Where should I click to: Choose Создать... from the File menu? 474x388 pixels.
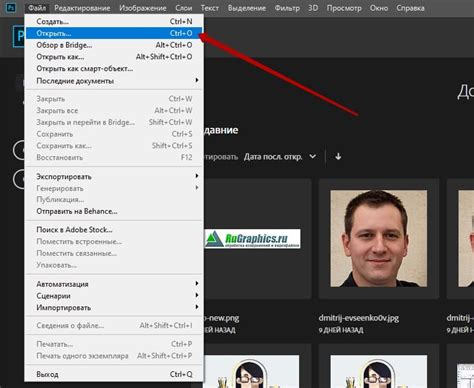coord(114,21)
